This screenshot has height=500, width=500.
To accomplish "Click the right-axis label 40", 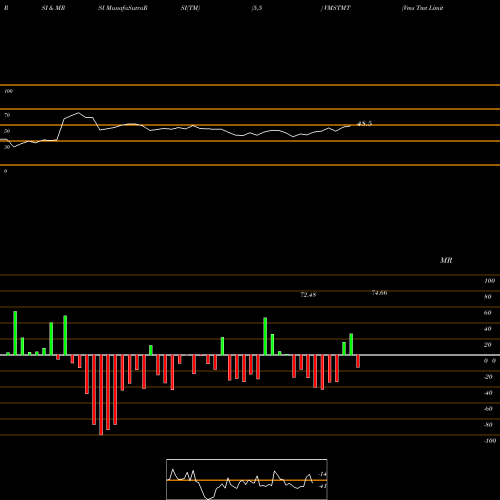I will click(x=488, y=329).
